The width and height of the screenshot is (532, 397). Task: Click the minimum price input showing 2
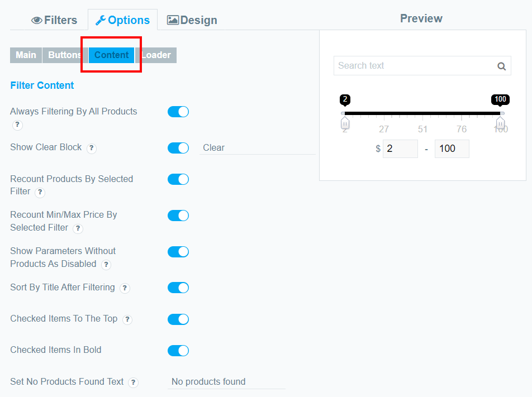tap(400, 149)
